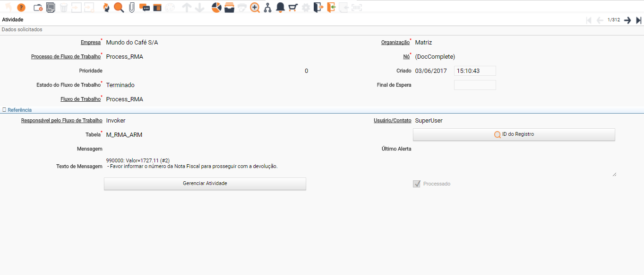
Task: Click the disabled Detail Record down arrow
Action: pos(199,8)
